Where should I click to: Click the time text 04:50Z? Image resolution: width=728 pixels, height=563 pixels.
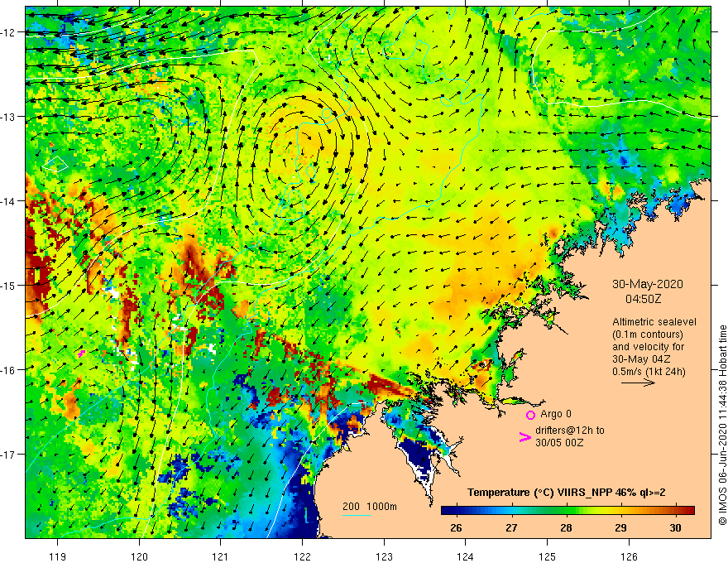(x=643, y=299)
